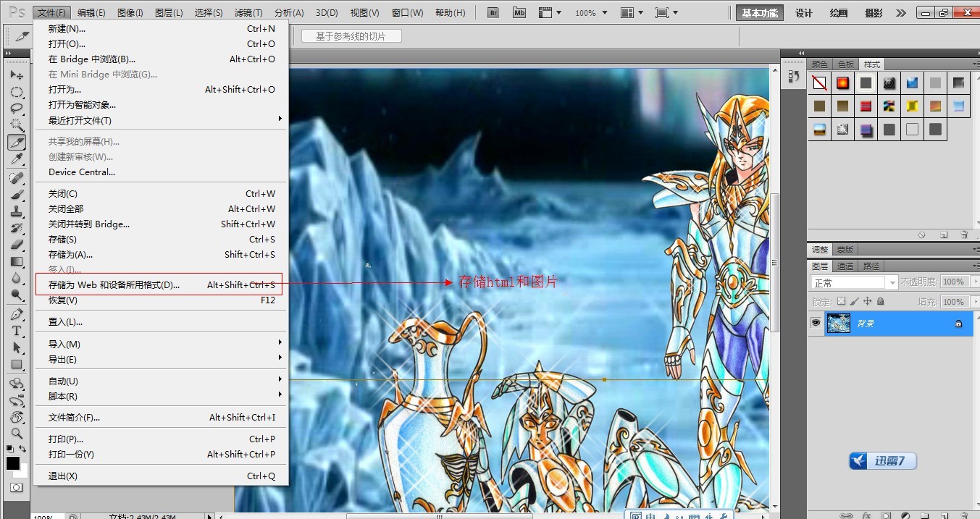This screenshot has height=519, width=980.
Task: Choose 新建(N)... from the File menu
Action: pyautogui.click(x=162, y=28)
